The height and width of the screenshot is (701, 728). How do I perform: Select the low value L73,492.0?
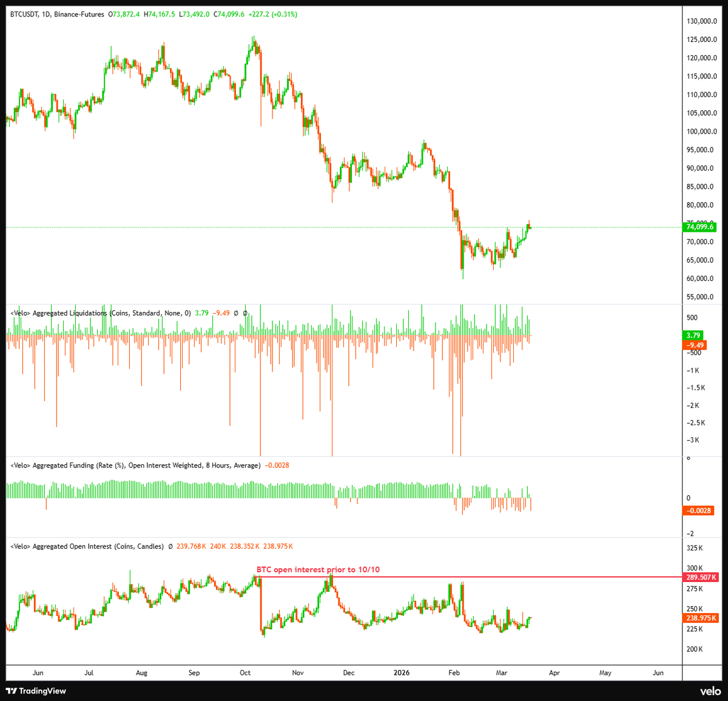pos(194,14)
